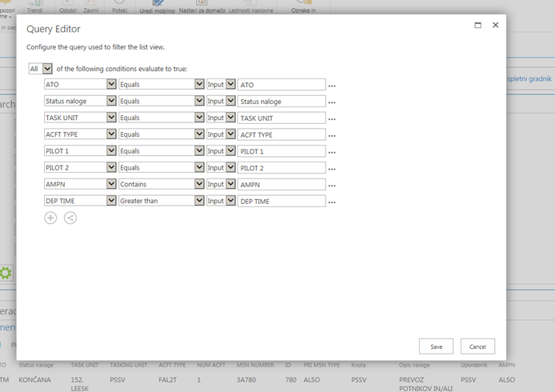
Task: Click the add condition group icon
Action: pos(70,218)
